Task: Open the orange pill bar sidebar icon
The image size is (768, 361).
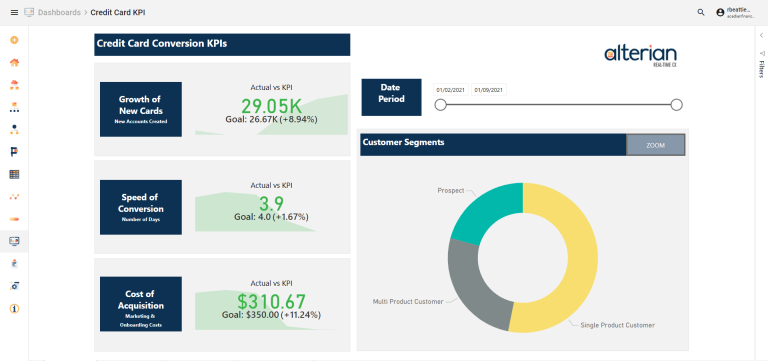Action: pos(14,219)
